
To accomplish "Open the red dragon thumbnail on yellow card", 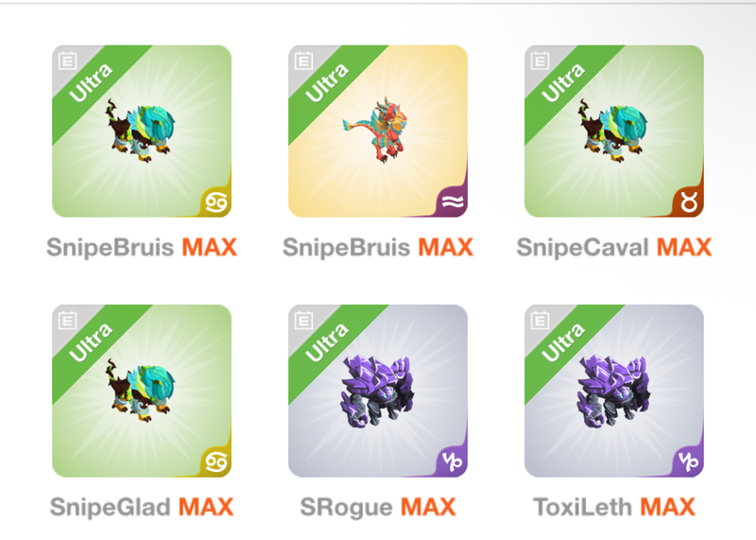I will point(377,130).
